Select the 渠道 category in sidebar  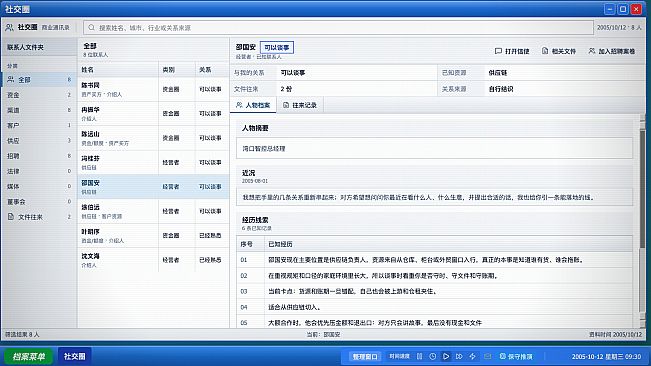click(x=39, y=110)
